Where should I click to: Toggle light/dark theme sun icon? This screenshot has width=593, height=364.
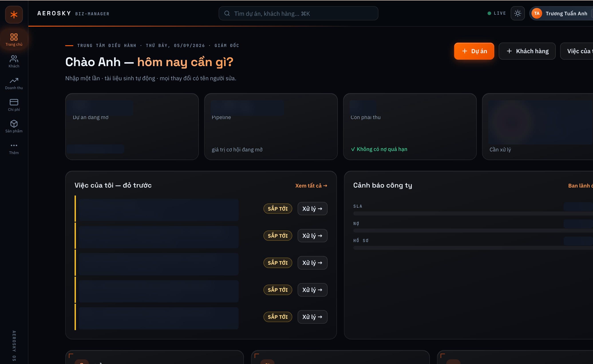[518, 13]
